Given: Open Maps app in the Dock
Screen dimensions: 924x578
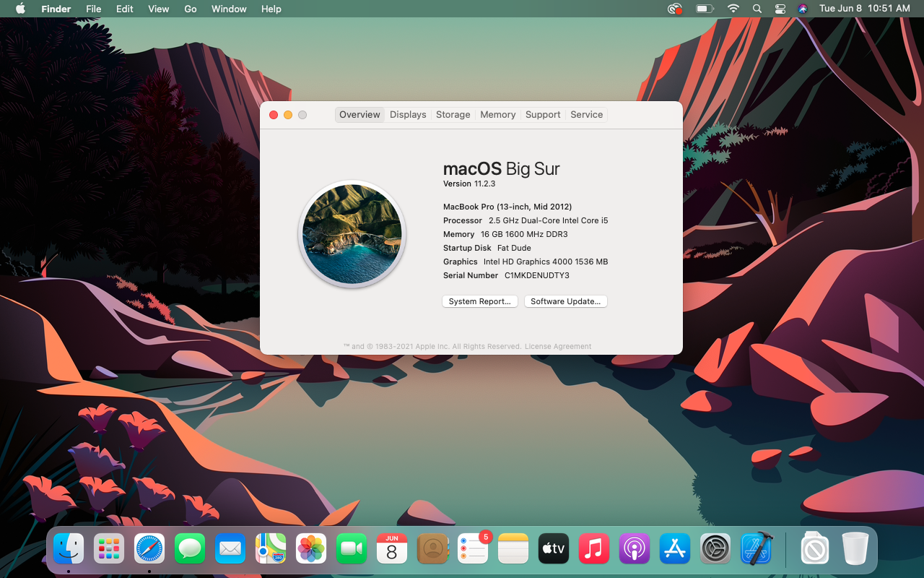Looking at the screenshot, I should click(271, 549).
